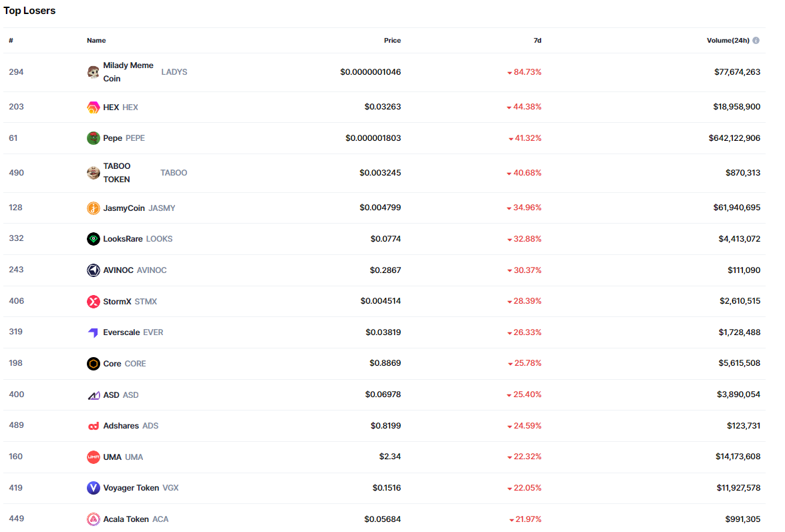The image size is (785, 532).
Task: Open the AVINOC coin page link
Action: [x=118, y=270]
